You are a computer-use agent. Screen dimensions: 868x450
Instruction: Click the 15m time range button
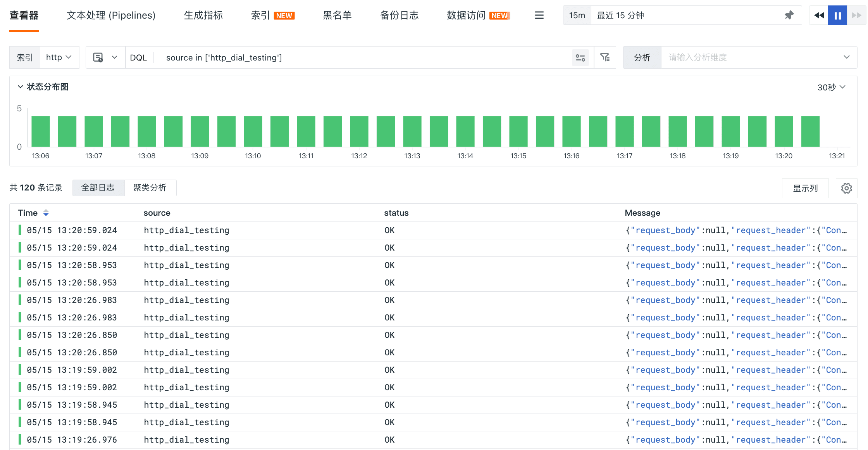click(577, 16)
